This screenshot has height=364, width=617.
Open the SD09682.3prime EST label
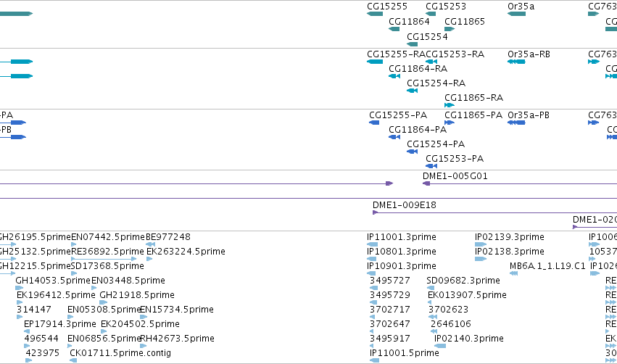coord(463,280)
